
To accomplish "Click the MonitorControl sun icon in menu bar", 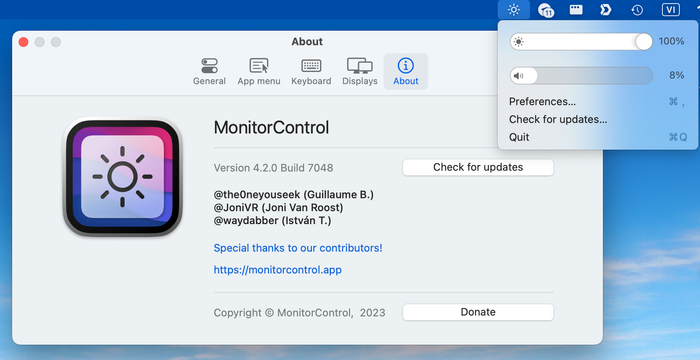I will [514, 9].
